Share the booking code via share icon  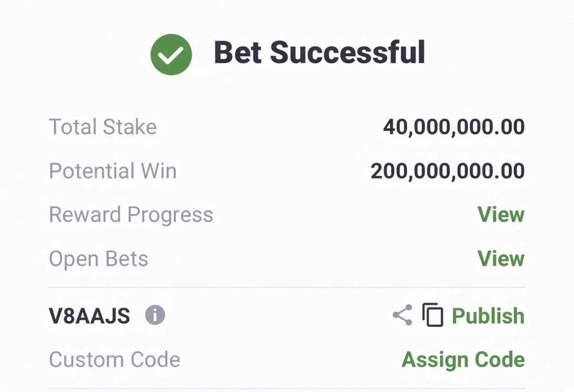coord(402,316)
